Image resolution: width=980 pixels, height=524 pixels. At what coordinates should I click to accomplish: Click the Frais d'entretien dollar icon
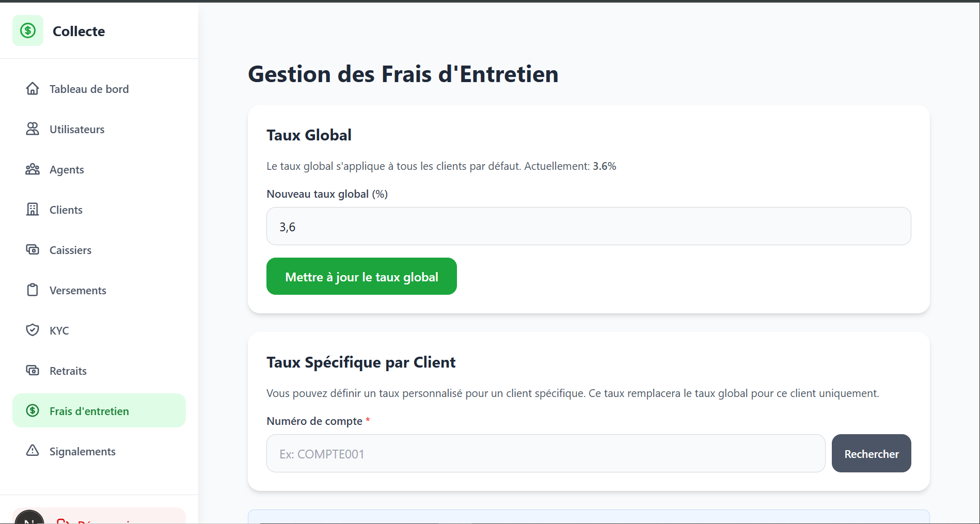pos(33,410)
